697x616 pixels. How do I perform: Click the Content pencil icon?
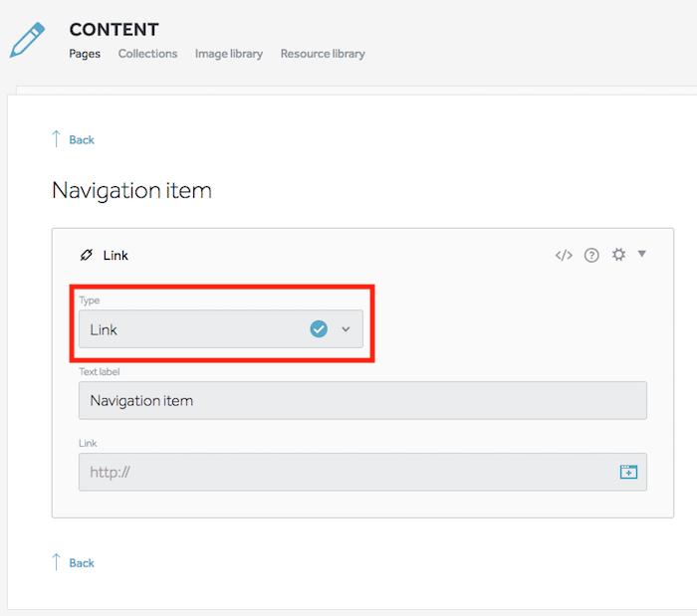(28, 40)
